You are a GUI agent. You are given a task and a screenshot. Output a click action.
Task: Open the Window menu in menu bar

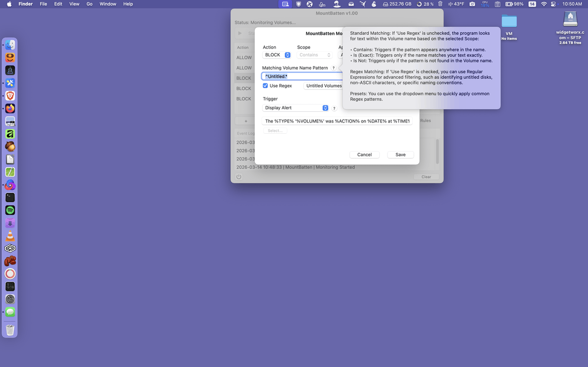tap(108, 4)
